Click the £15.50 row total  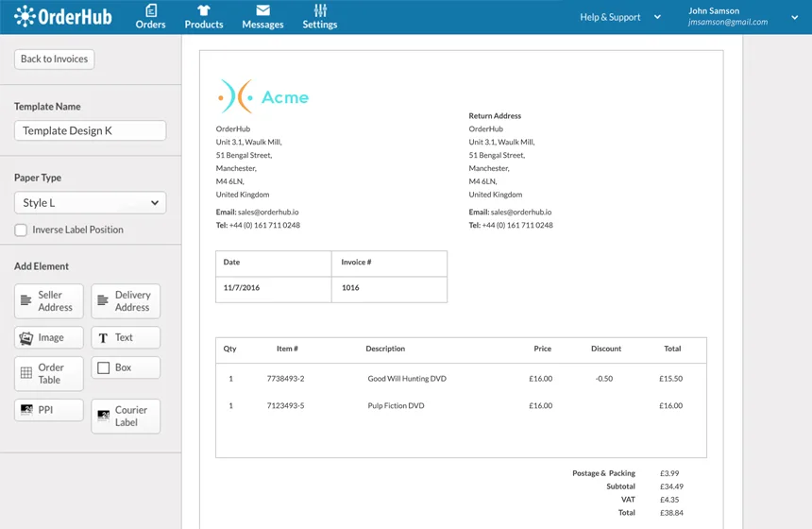click(670, 379)
